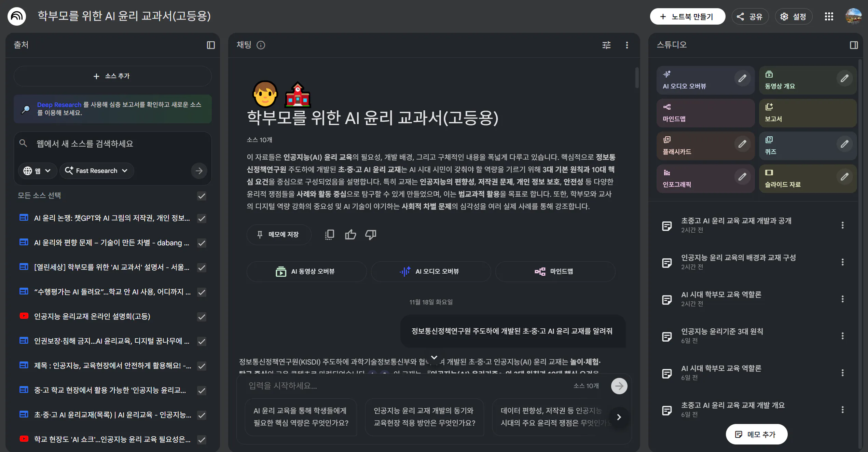Open chat more options menu

tap(627, 45)
